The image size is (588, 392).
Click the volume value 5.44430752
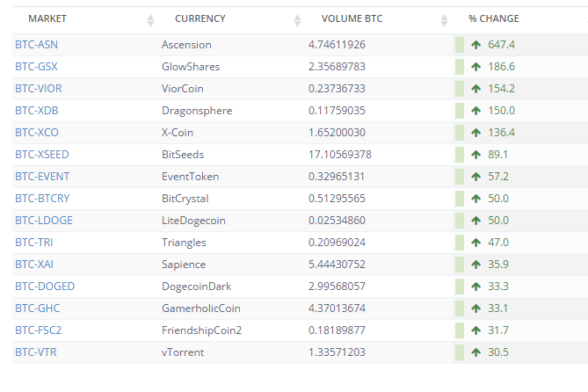click(337, 265)
